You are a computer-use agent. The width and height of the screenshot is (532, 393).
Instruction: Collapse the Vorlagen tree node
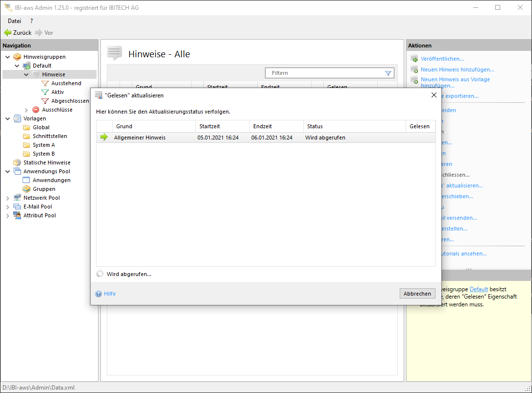pos(7,118)
